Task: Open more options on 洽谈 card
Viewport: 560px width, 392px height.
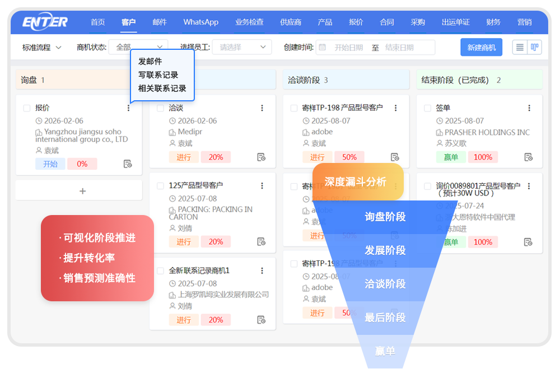Action: click(262, 108)
